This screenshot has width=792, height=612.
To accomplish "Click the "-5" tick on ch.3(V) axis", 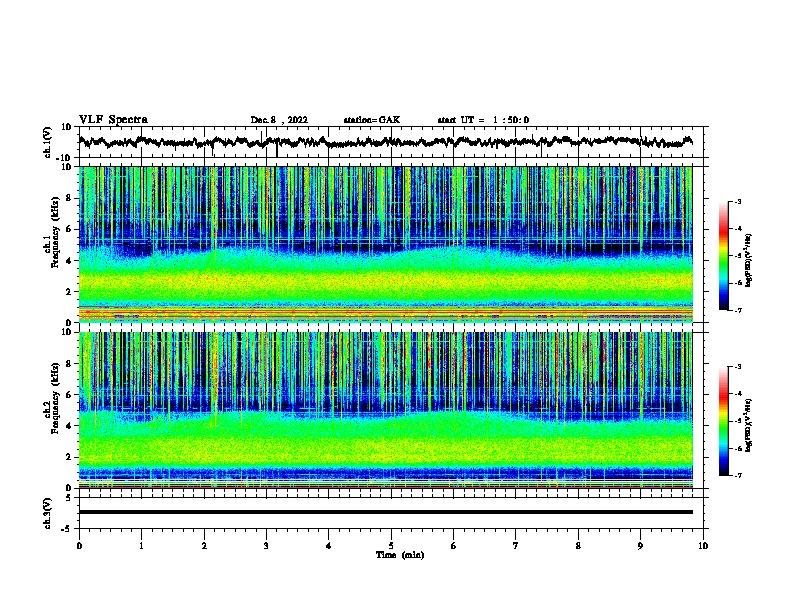I will pos(67,529).
